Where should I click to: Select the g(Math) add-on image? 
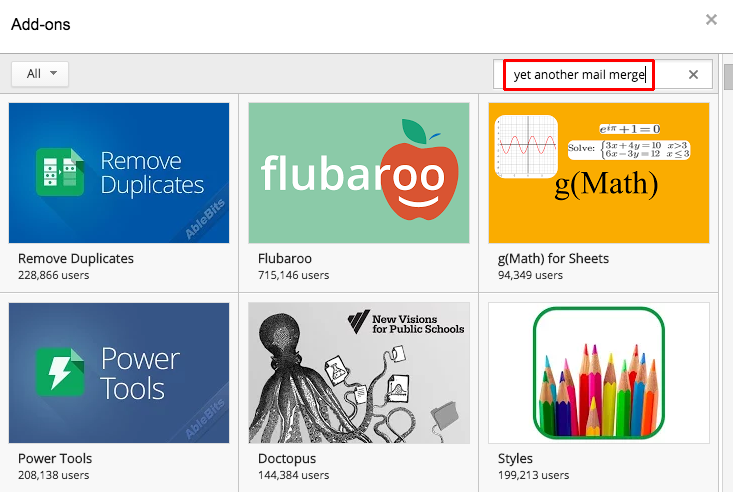click(x=598, y=173)
